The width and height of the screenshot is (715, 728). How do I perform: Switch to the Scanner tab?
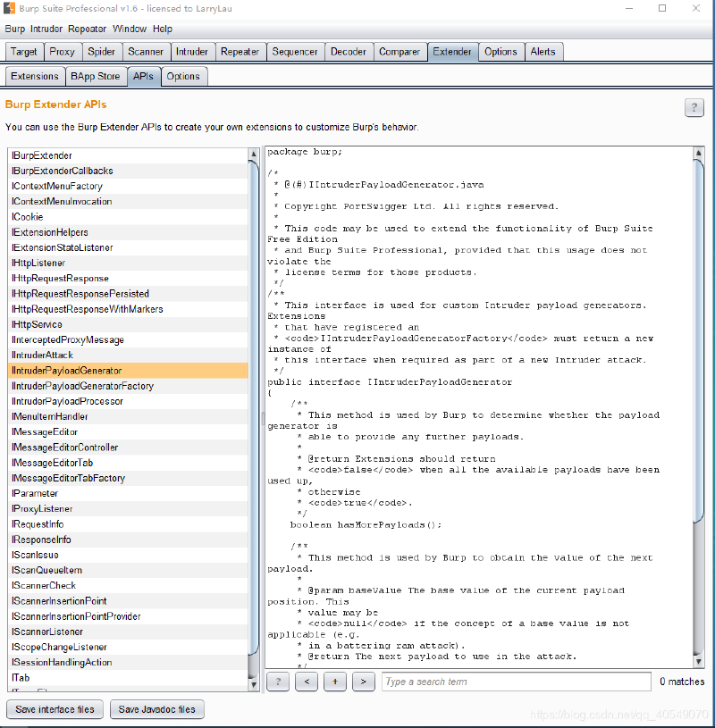tap(146, 52)
